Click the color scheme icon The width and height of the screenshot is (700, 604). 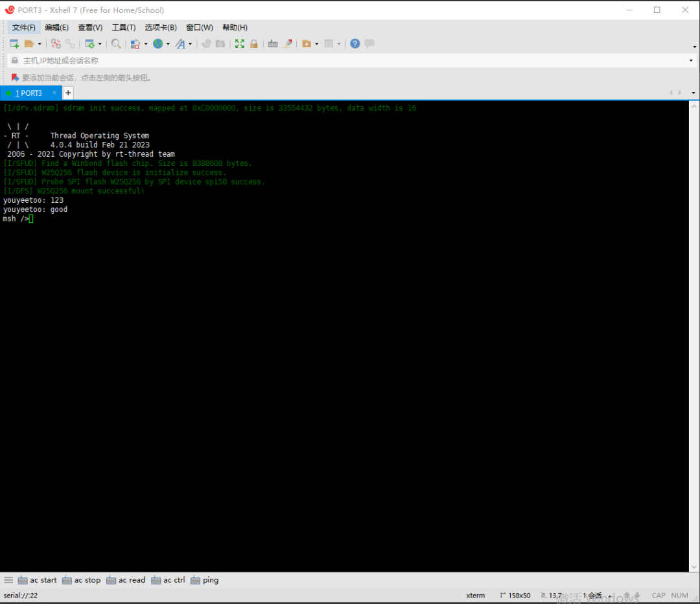tap(135, 44)
